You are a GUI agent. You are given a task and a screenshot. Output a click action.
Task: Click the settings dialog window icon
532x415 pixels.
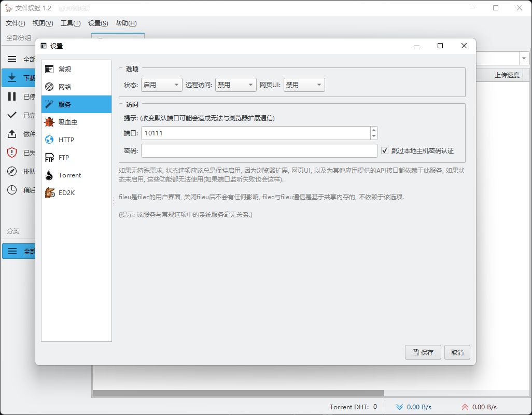[x=44, y=46]
